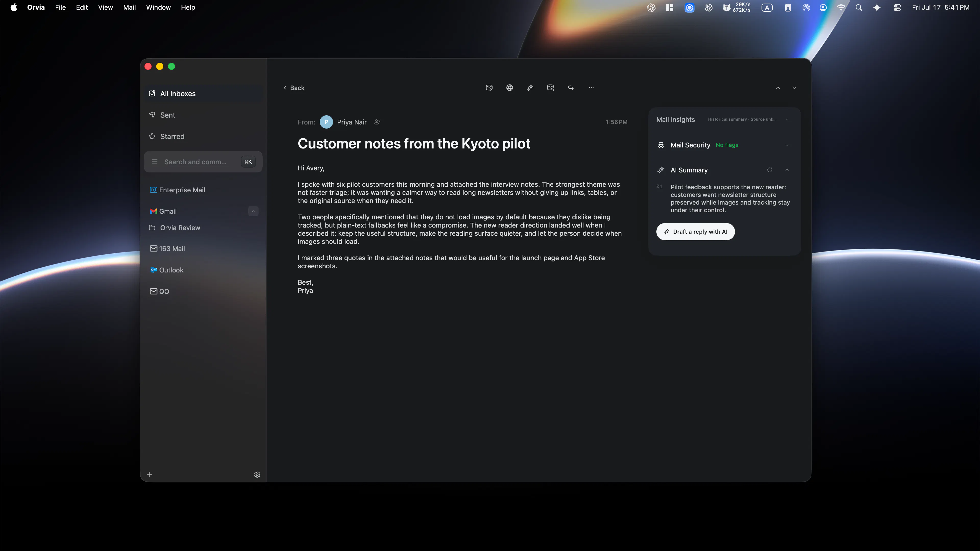Viewport: 980px width, 551px height.
Task: Click the compose new mail icon
Action: 489,88
